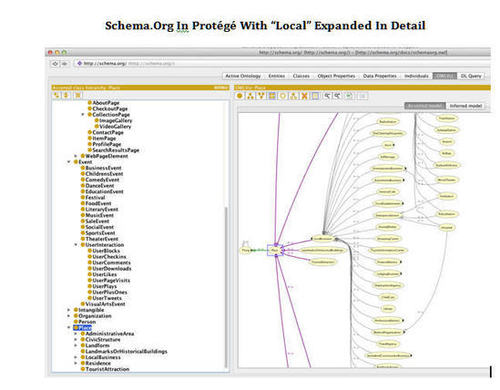
Task: Click the zoom out magnifier icon
Action: coord(338,96)
